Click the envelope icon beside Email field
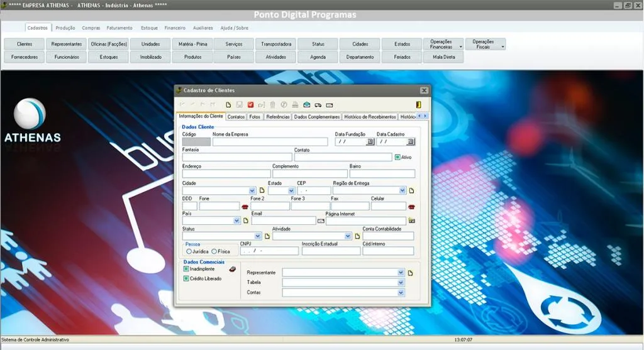This screenshot has width=644, height=350. coord(321,221)
